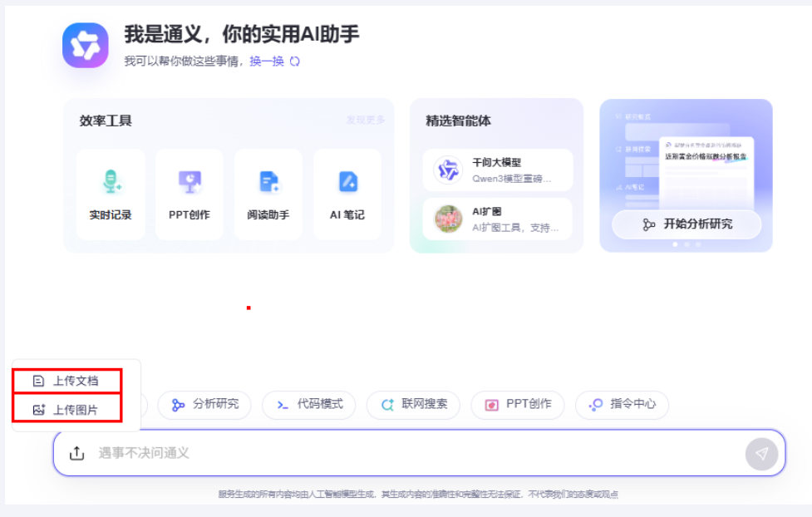Select the 联网搜索 mode chip
Image resolution: width=812 pixels, height=517 pixels.
pyautogui.click(x=413, y=405)
